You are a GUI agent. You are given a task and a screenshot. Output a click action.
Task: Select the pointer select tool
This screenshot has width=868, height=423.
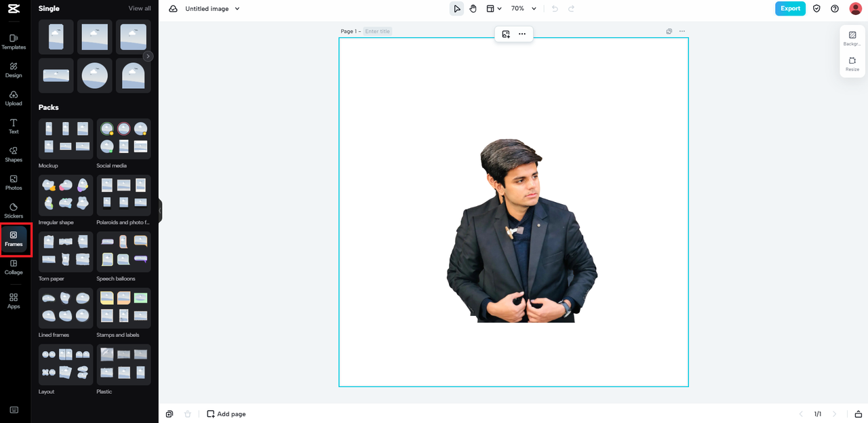click(x=457, y=9)
